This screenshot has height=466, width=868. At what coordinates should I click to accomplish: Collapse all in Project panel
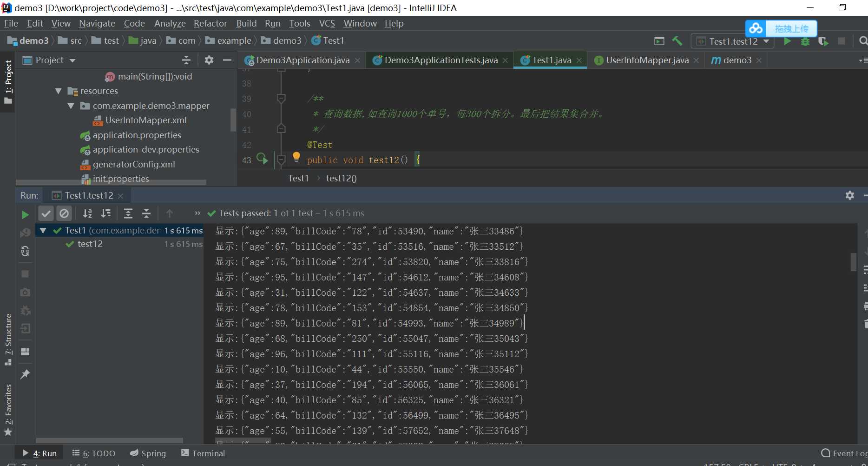coord(186,60)
